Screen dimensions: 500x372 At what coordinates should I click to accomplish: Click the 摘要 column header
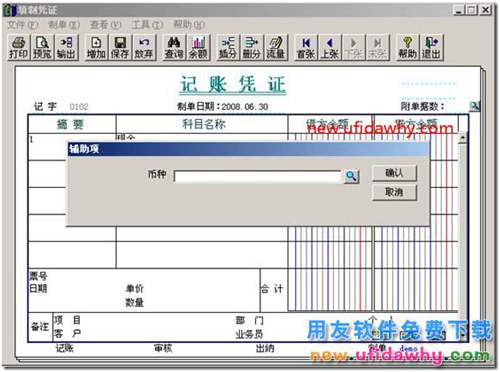(71, 125)
